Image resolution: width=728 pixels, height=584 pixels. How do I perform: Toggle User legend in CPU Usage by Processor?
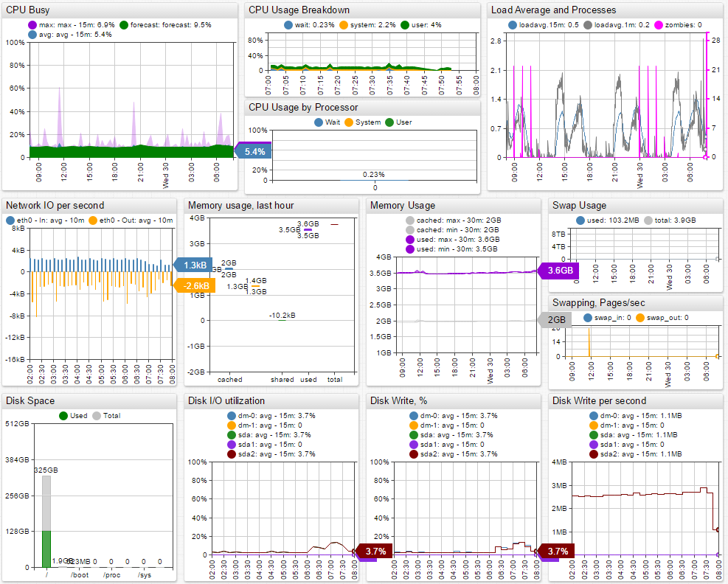click(389, 122)
